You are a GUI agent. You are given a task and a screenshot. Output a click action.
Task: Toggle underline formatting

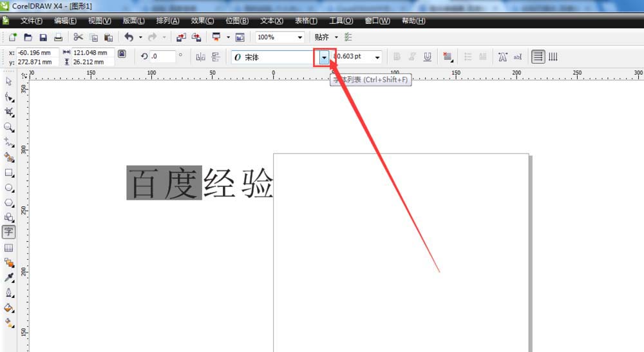coord(428,57)
